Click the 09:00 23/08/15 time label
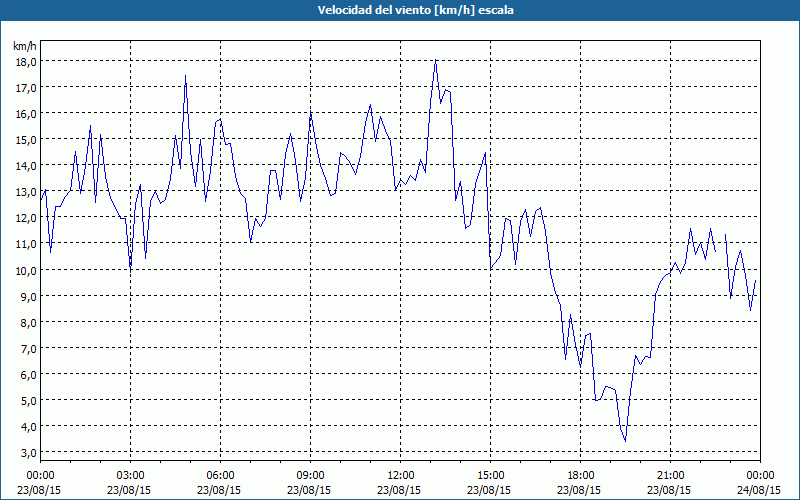The image size is (800, 500). click(x=310, y=483)
